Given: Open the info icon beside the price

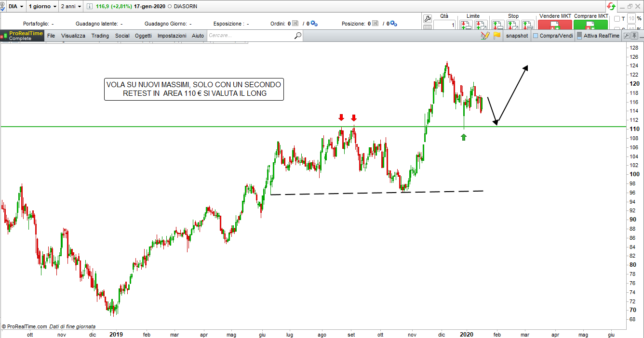Looking at the screenshot, I should tap(90, 6).
